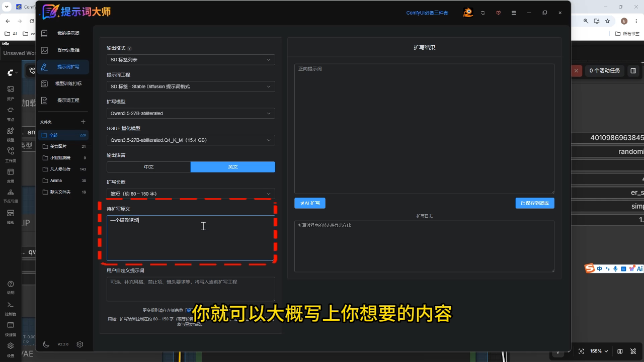Viewport: 644px width, 362px height.
Task: Open the AI bookmark folder
Action: click(11, 34)
